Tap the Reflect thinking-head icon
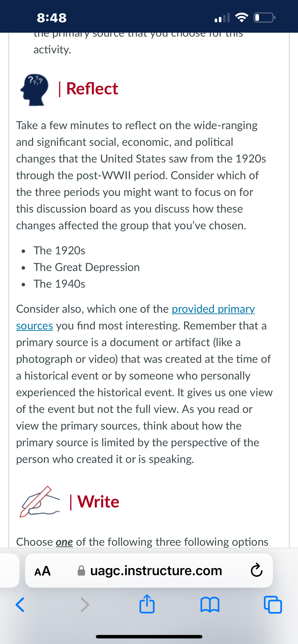298x644 pixels. tap(34, 90)
